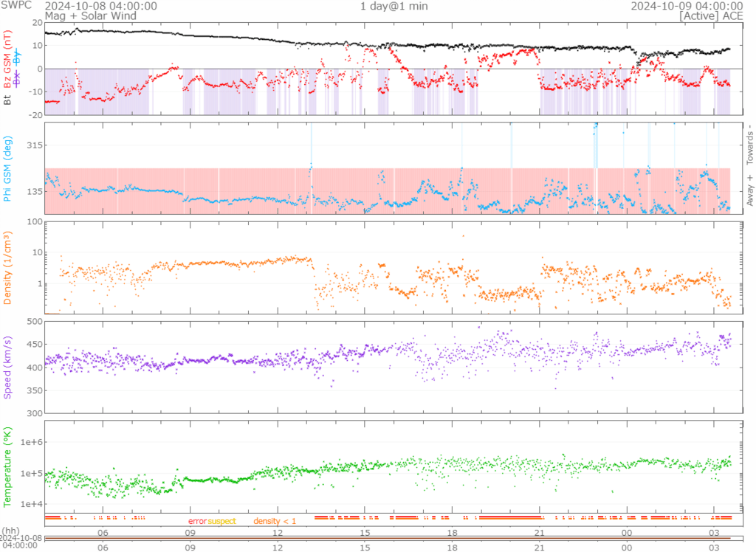Click the Speed (km/s) axis label
This screenshot has width=756, height=552.
7,366
